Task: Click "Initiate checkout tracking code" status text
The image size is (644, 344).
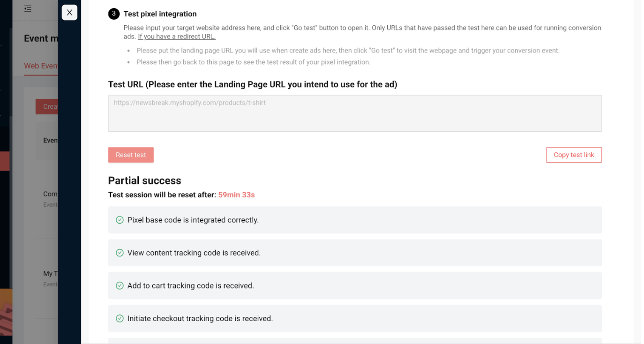Action: [x=200, y=318]
